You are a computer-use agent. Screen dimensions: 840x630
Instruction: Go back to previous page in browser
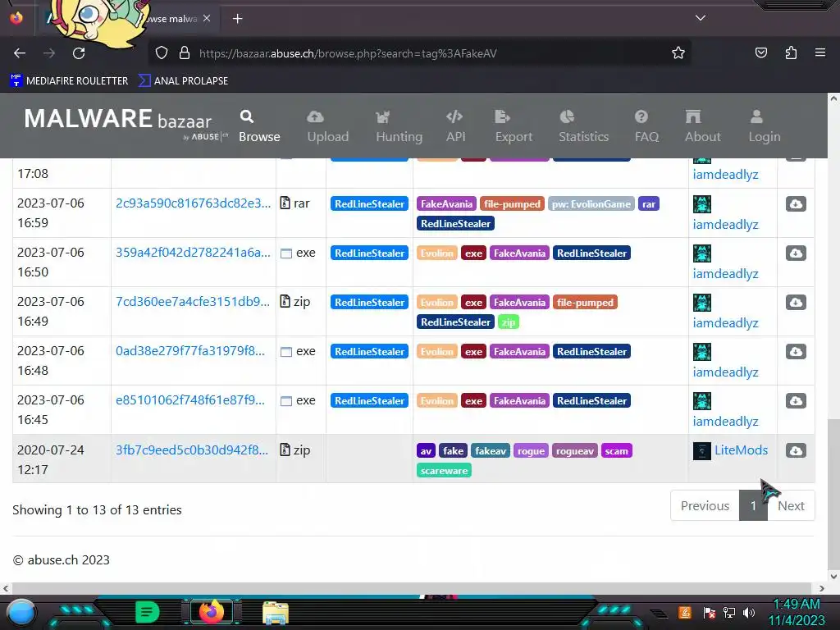click(x=20, y=53)
